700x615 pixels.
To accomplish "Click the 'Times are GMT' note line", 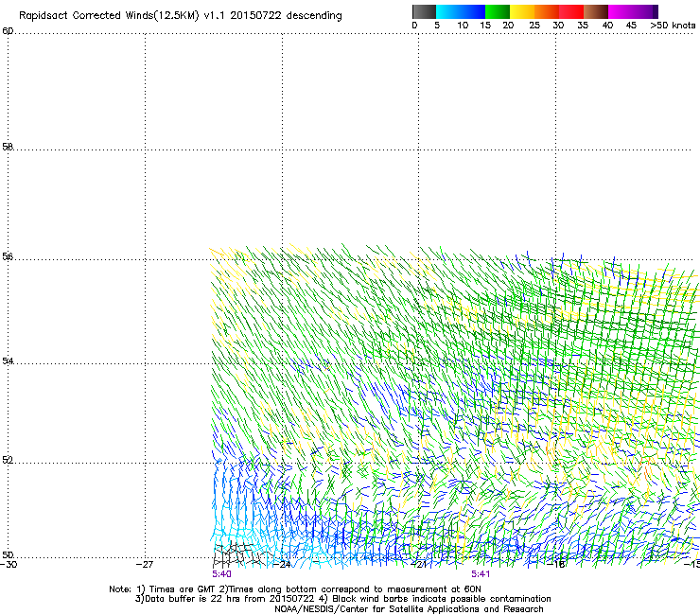I will (294, 589).
